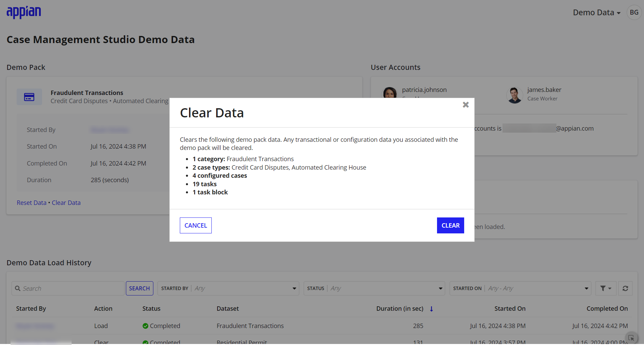Click the magnifier icon in search box
The width and height of the screenshot is (644, 345).
tap(18, 288)
